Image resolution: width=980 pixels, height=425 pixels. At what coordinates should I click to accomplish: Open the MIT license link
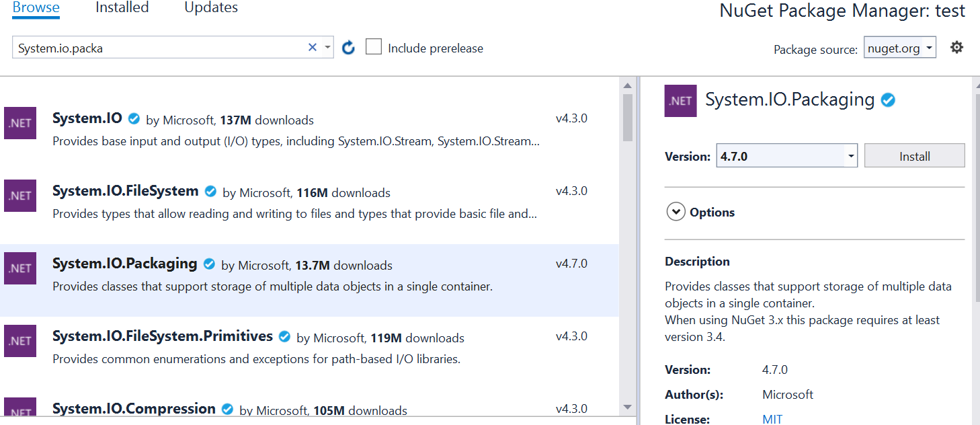772,419
